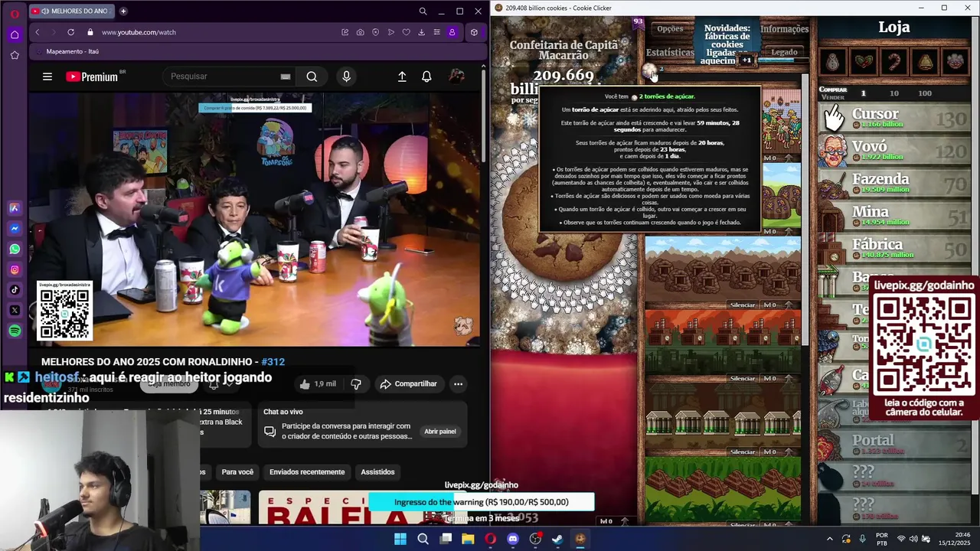Viewport: 980px width, 551px height.
Task: Open Instagram in the Opera sidebar
Action: tap(15, 269)
